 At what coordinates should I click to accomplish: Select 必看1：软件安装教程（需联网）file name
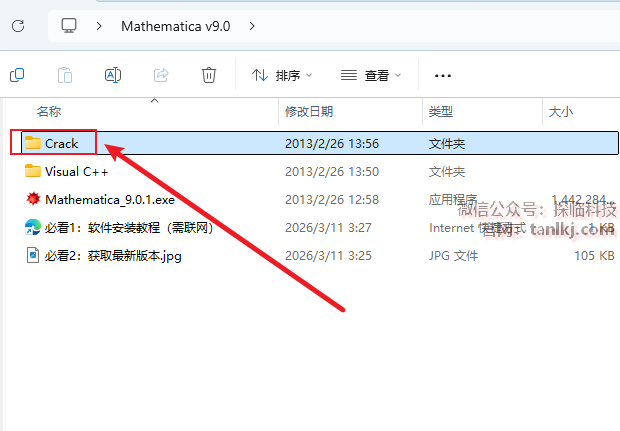[129, 228]
